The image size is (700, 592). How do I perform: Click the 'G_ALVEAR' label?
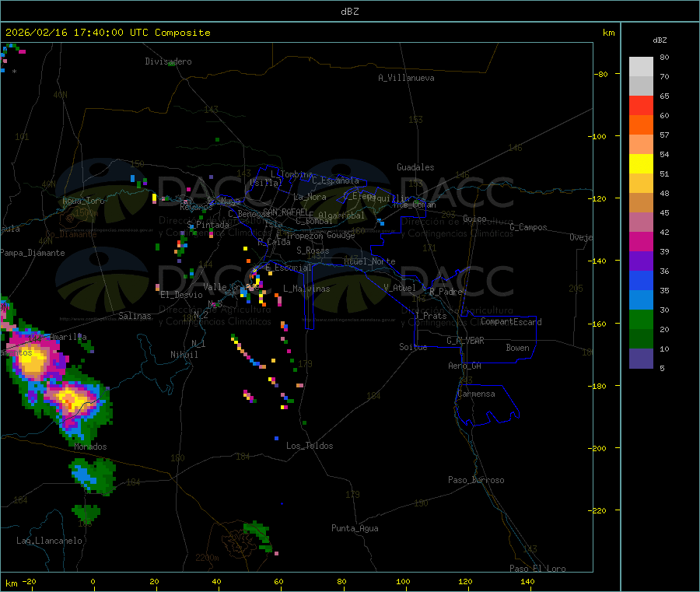point(465,341)
